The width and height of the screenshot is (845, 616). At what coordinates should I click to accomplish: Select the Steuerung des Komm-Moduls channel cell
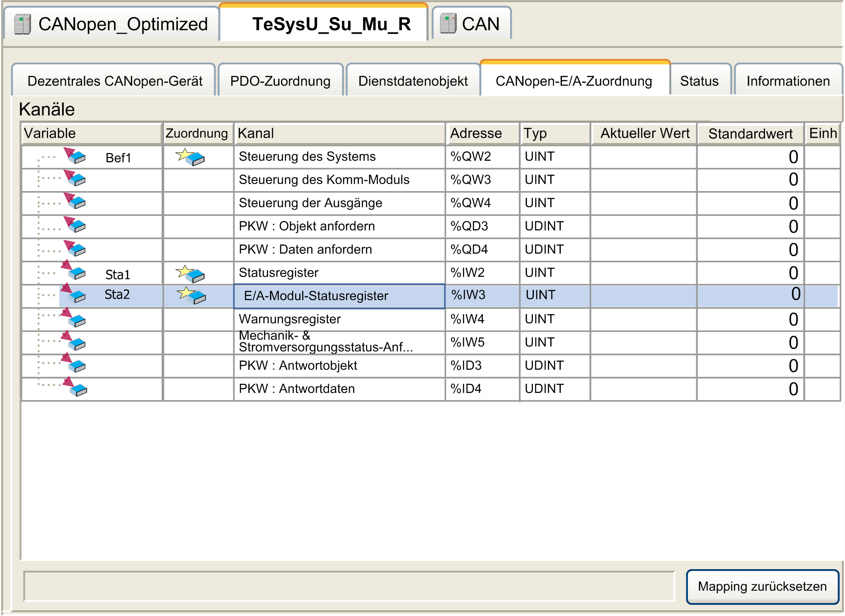[x=339, y=180]
